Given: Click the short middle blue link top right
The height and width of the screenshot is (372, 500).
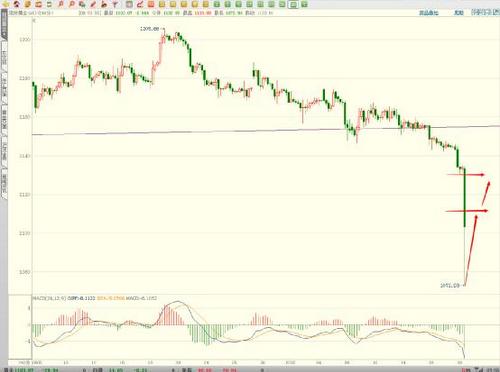Looking at the screenshot, I should click(459, 13).
